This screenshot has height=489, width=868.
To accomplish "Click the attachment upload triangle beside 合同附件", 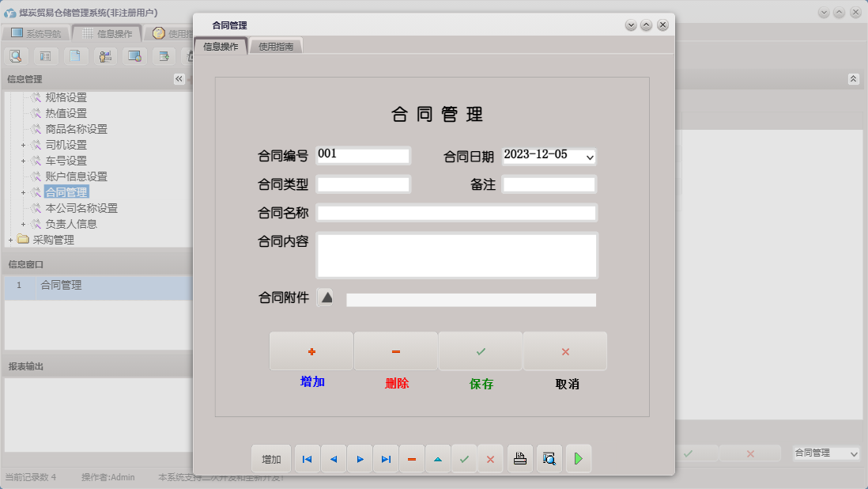I will [325, 298].
